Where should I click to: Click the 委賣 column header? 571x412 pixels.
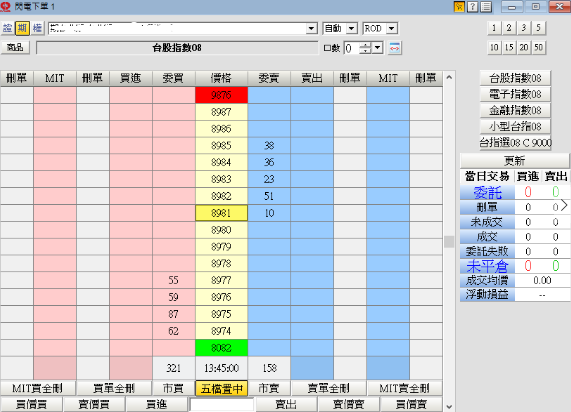(269, 78)
